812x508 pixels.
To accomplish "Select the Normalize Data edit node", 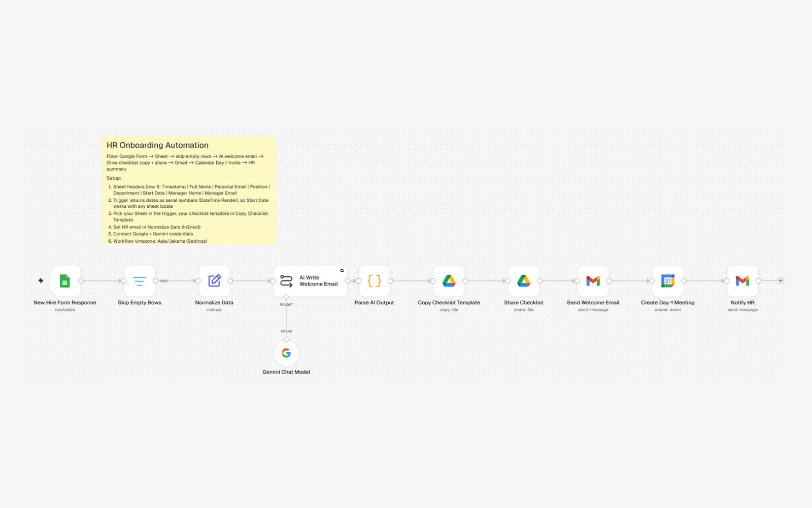I will coord(214,281).
